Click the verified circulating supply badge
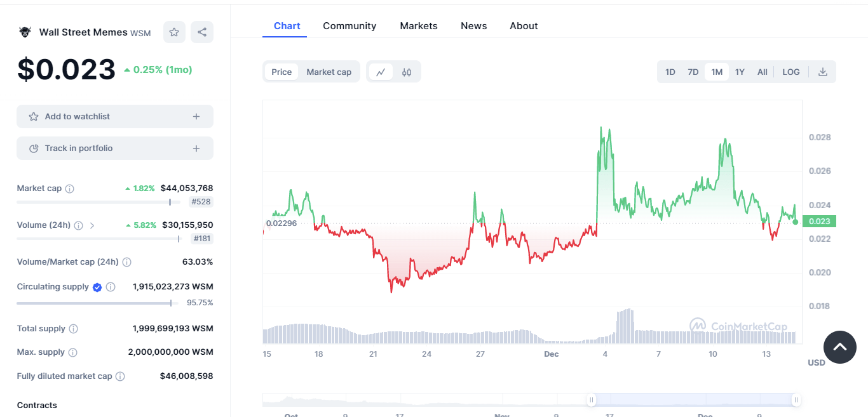Image resolution: width=868 pixels, height=417 pixels. point(97,287)
